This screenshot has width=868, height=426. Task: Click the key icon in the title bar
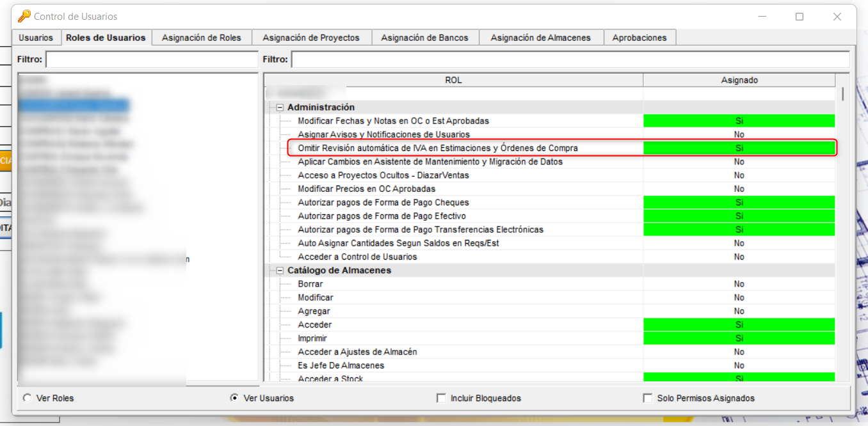pyautogui.click(x=23, y=16)
